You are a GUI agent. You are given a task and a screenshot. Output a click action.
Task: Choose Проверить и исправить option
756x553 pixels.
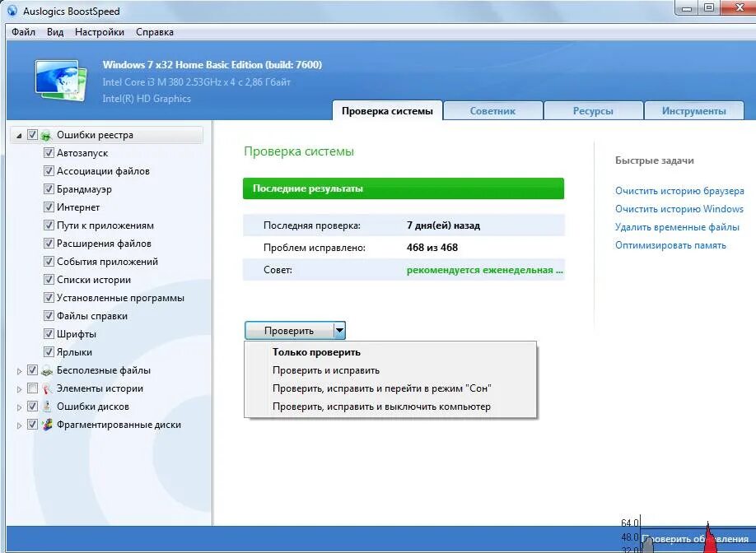click(x=390, y=370)
